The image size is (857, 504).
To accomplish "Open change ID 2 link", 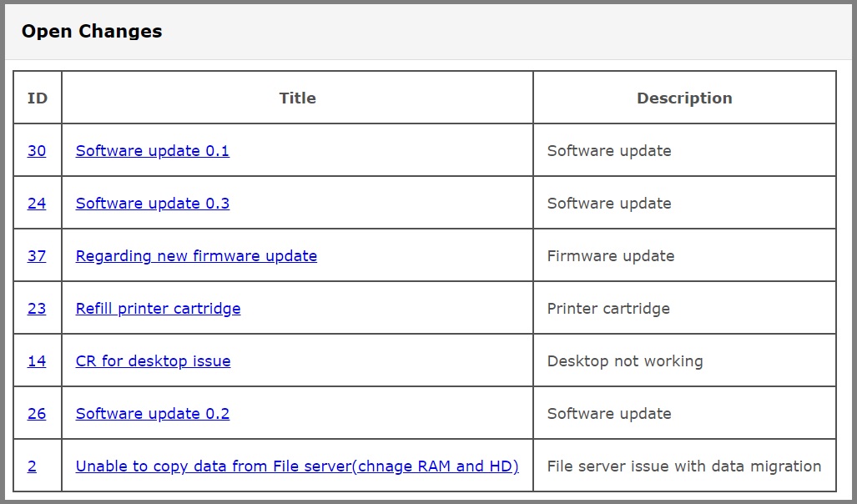I will pos(32,466).
